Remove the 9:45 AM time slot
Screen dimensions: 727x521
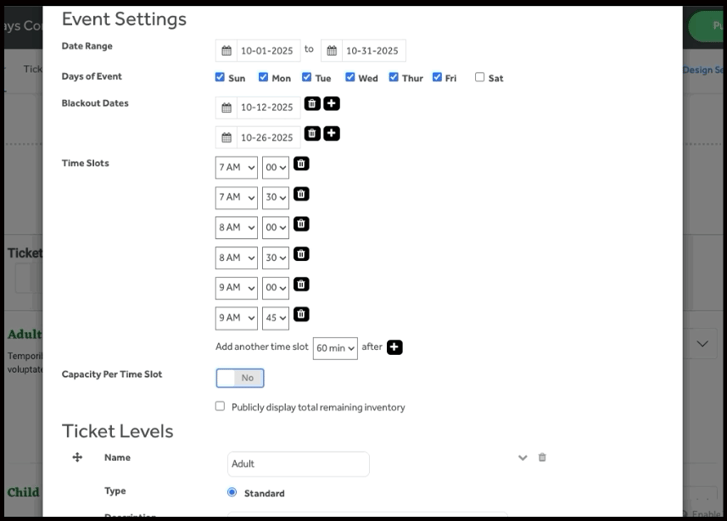(301, 314)
